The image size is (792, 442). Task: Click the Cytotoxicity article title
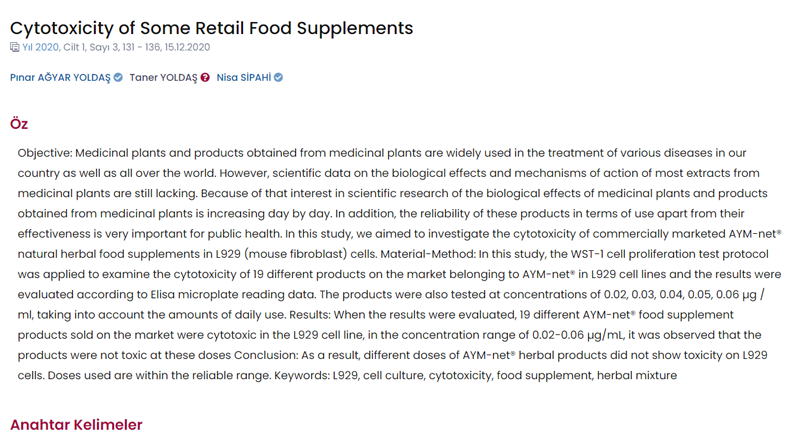[x=211, y=27]
